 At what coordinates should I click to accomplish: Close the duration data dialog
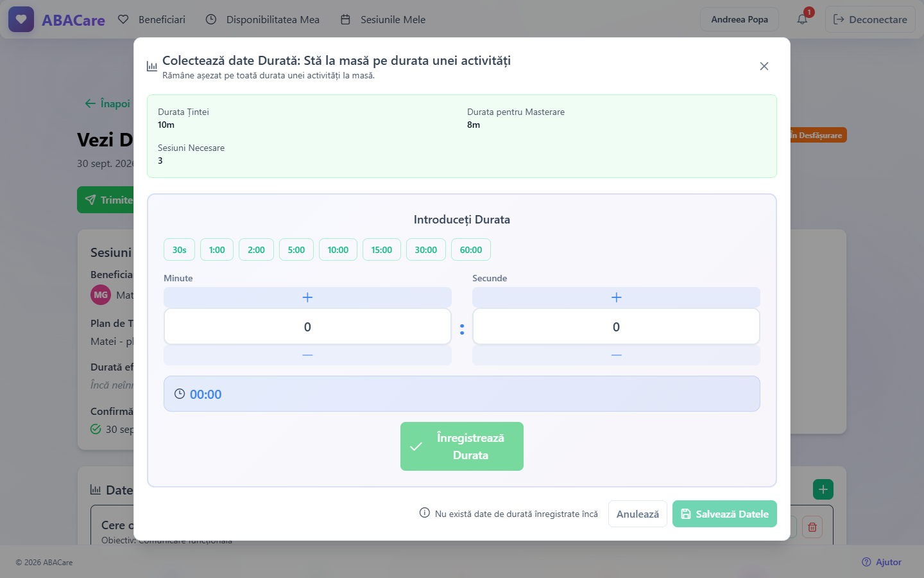(x=764, y=66)
